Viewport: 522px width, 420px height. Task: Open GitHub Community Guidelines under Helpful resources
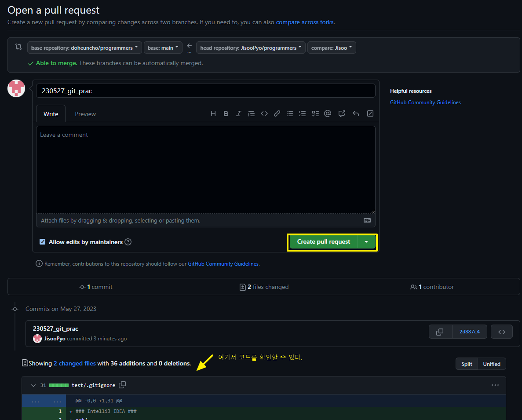[x=425, y=102]
